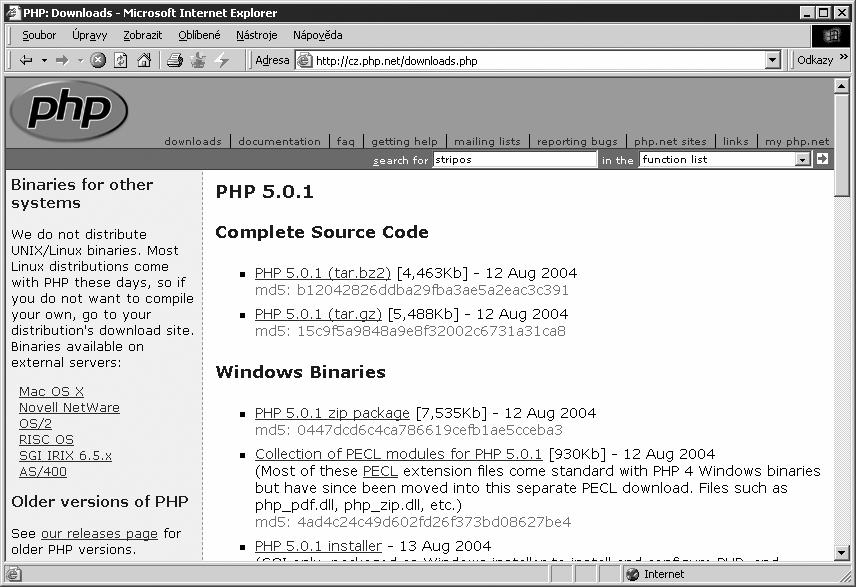The height and width of the screenshot is (587, 856).
Task: Click the Refresh page icon
Action: point(121,60)
